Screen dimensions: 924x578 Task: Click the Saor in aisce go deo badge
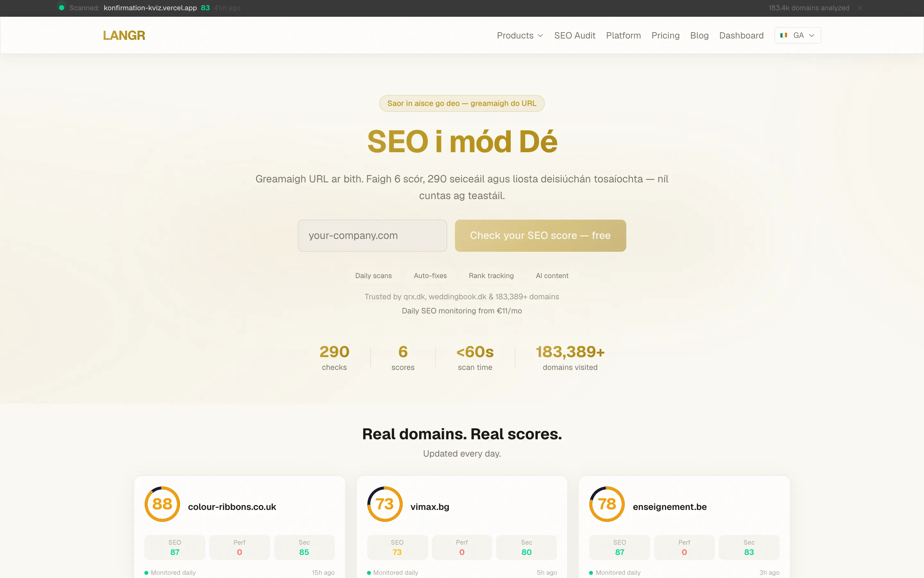pyautogui.click(x=462, y=103)
